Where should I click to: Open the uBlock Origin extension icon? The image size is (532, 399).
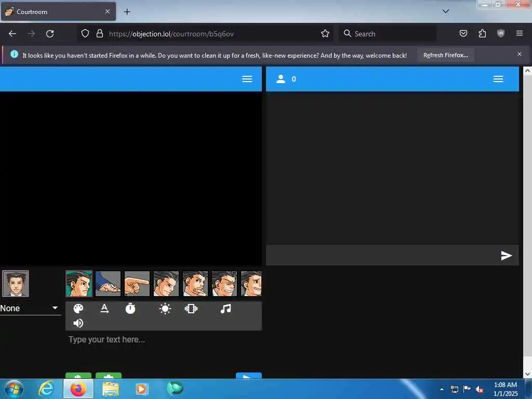[x=501, y=33]
